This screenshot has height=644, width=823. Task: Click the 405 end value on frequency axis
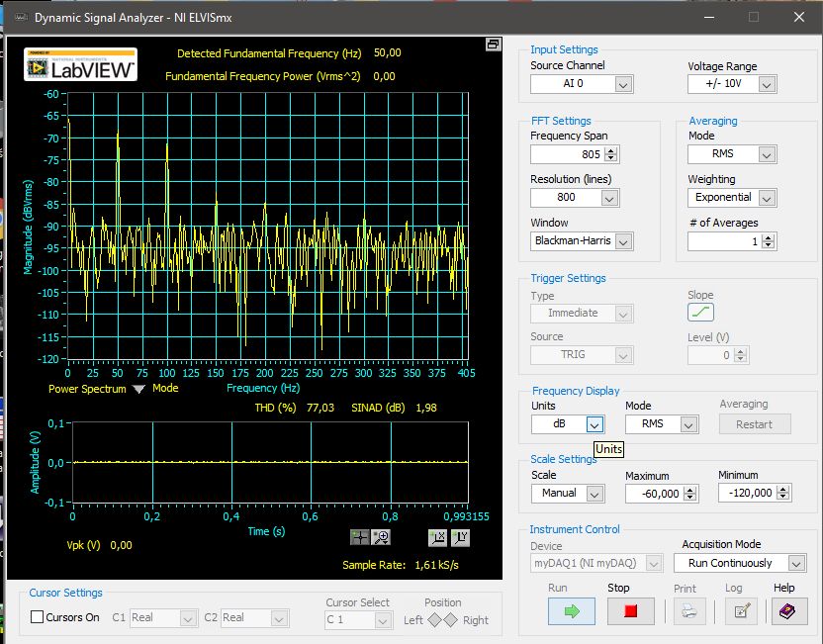click(466, 373)
